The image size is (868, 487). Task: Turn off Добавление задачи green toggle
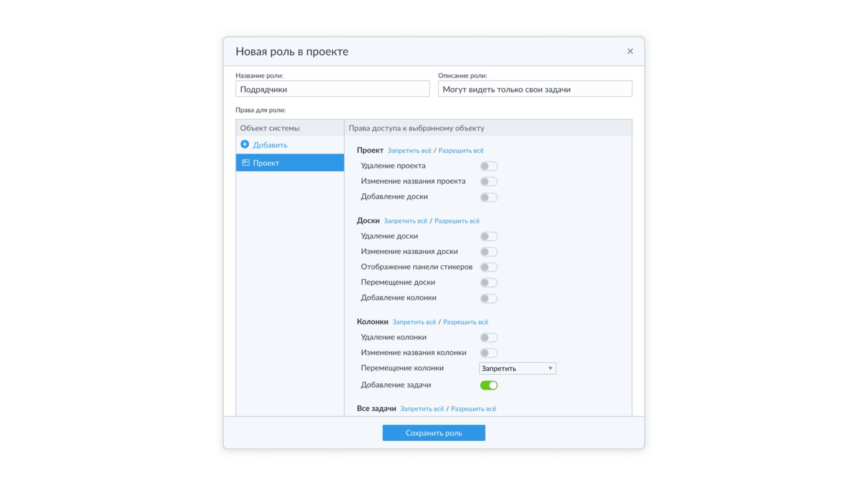tap(488, 385)
